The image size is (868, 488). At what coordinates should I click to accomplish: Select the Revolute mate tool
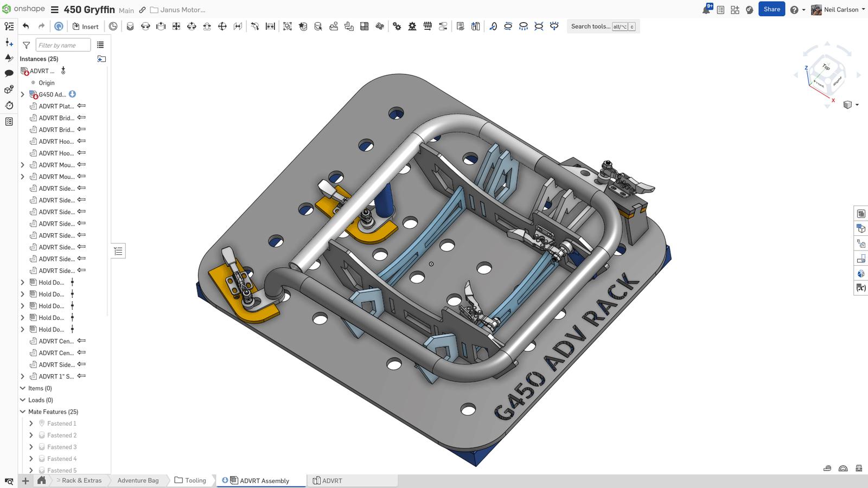point(144,26)
